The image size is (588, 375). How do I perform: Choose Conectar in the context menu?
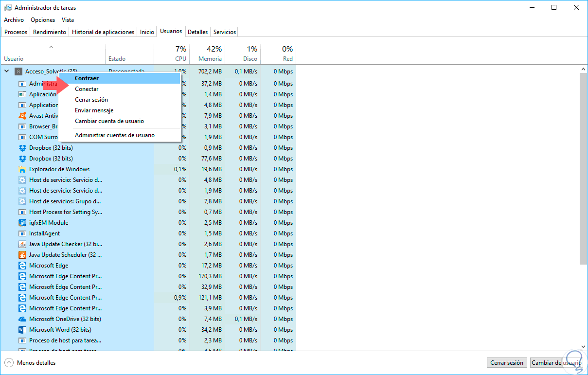coord(120,89)
